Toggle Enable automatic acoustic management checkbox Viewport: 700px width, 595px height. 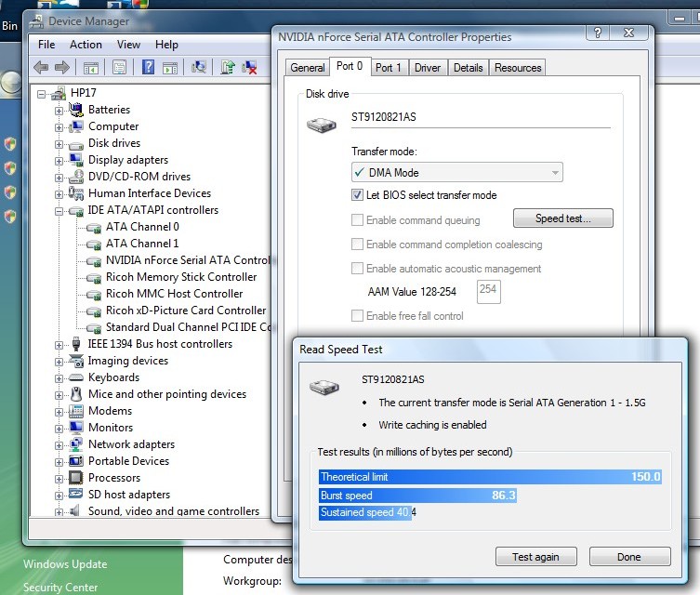point(357,269)
